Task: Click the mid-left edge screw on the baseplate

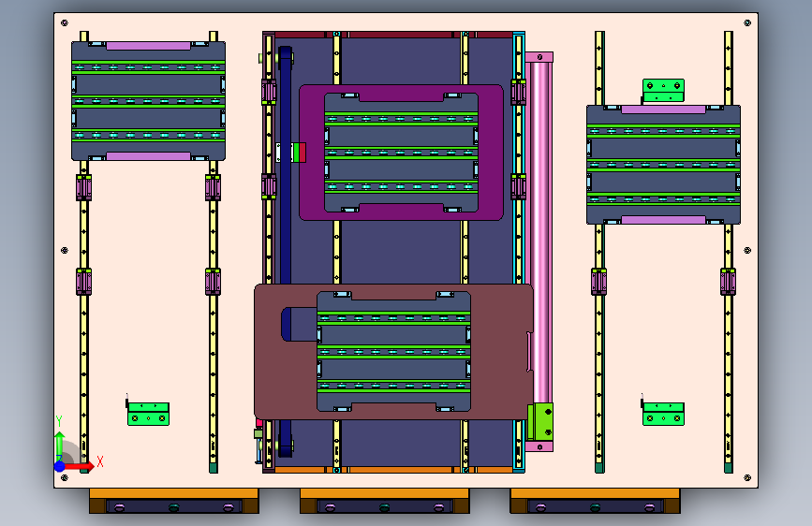Action: (65, 250)
